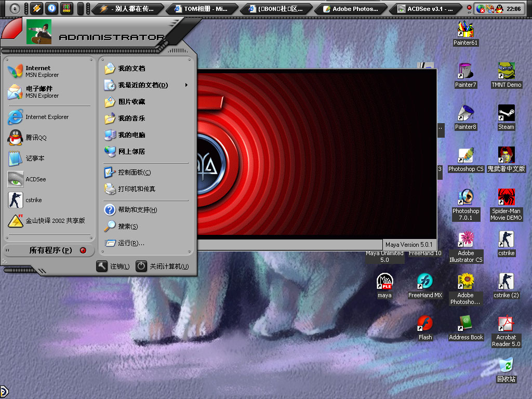This screenshot has width=532, height=399.
Task: Select the Photoshop CS desktop shortcut
Action: [x=465, y=159]
